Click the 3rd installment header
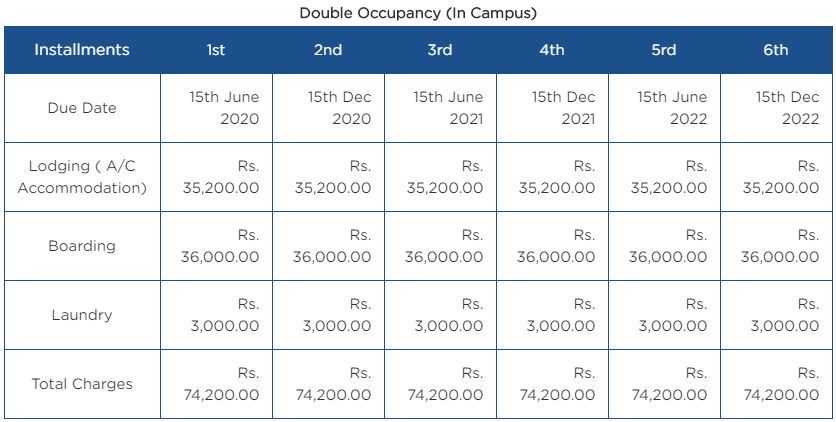The width and height of the screenshot is (836, 422). 440,50
